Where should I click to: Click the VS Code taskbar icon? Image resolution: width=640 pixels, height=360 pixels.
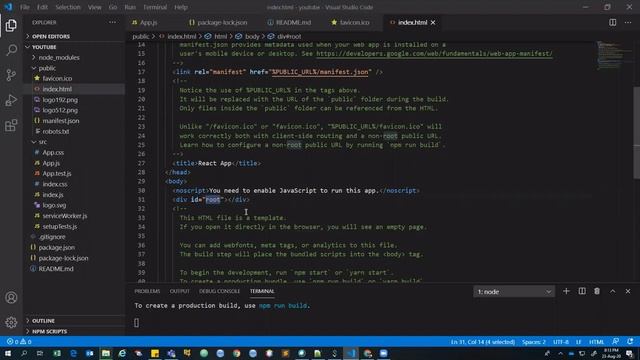click(x=351, y=353)
